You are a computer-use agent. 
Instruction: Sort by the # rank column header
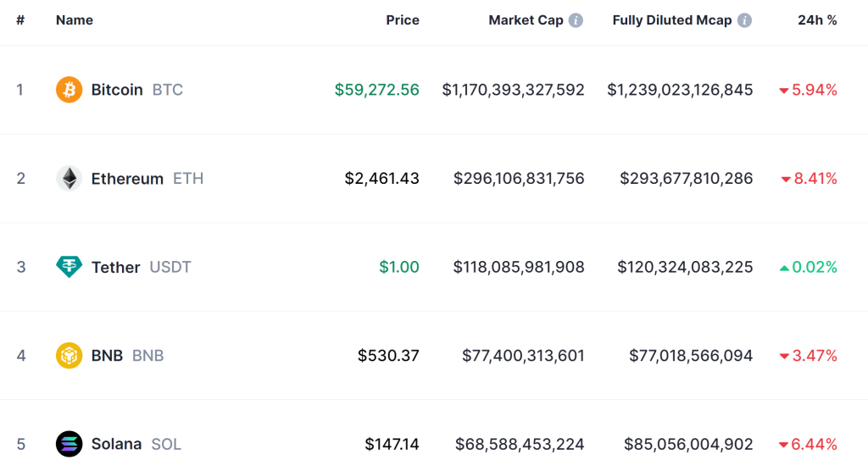pos(20,20)
